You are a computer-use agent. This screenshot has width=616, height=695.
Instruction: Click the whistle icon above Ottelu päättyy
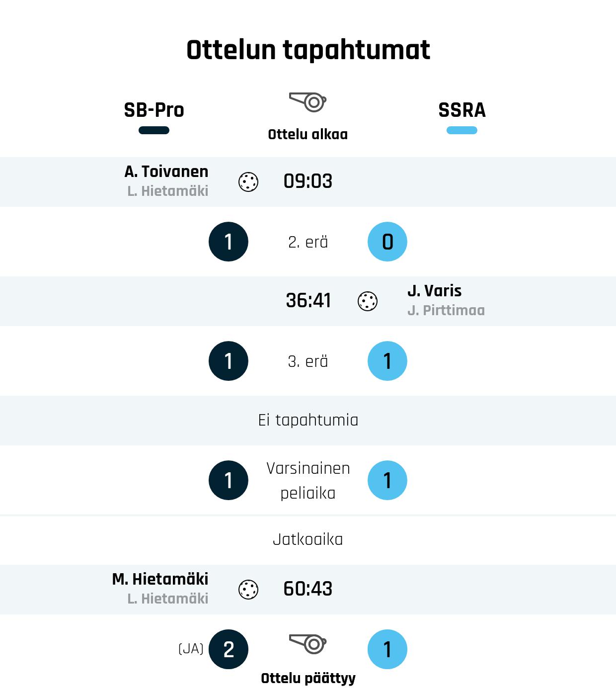click(308, 644)
